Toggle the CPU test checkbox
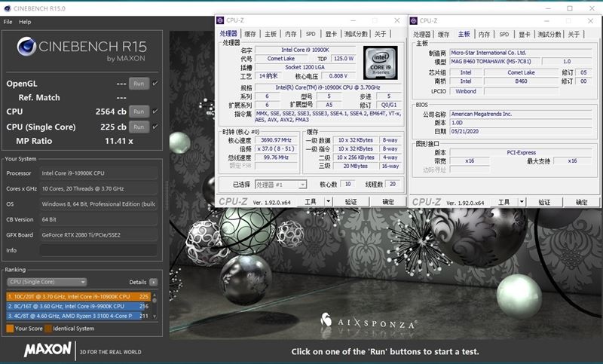This screenshot has height=364, width=603. point(155,112)
